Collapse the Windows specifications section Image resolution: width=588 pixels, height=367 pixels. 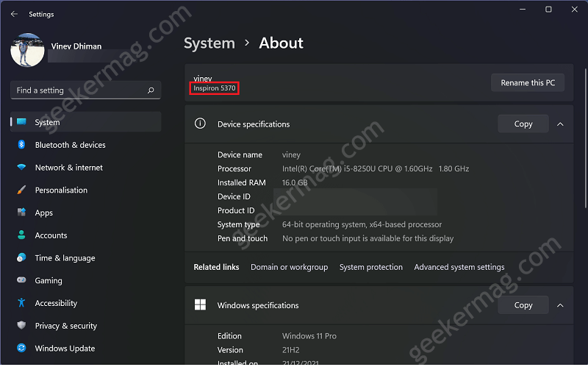click(560, 305)
